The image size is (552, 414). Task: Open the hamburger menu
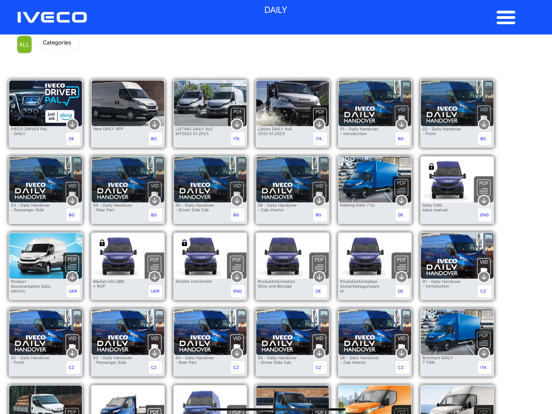tap(506, 17)
